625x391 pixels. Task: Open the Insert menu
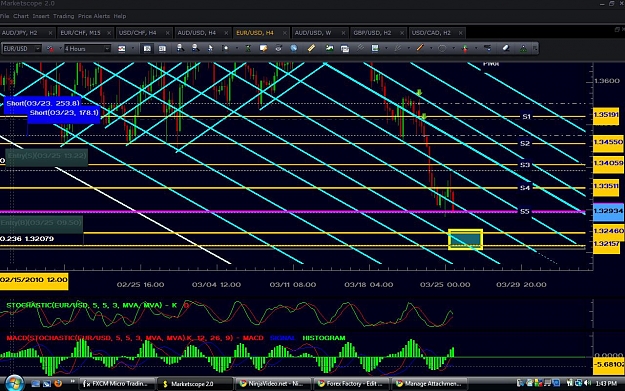point(41,16)
